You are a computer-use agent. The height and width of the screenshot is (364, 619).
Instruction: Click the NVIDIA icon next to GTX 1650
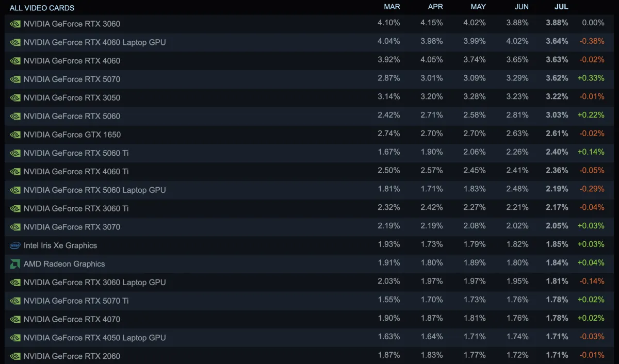click(x=15, y=135)
